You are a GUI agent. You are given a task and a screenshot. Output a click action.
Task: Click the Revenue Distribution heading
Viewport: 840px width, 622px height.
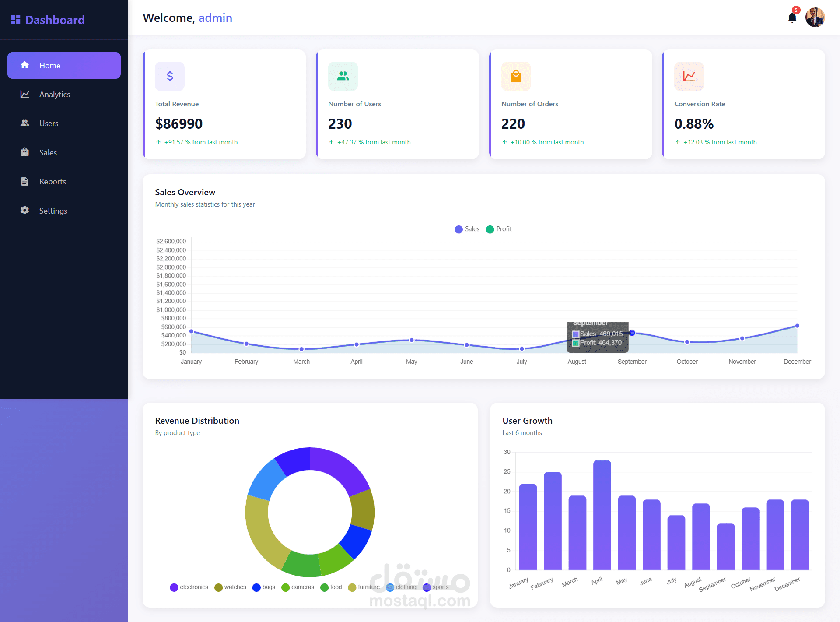pyautogui.click(x=197, y=421)
